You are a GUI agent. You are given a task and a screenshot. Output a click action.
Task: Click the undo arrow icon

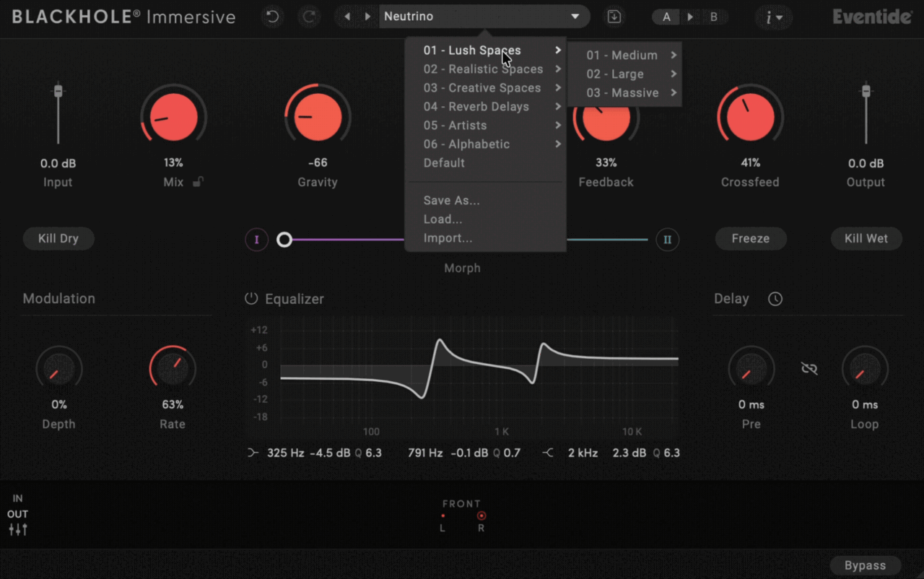point(272,17)
